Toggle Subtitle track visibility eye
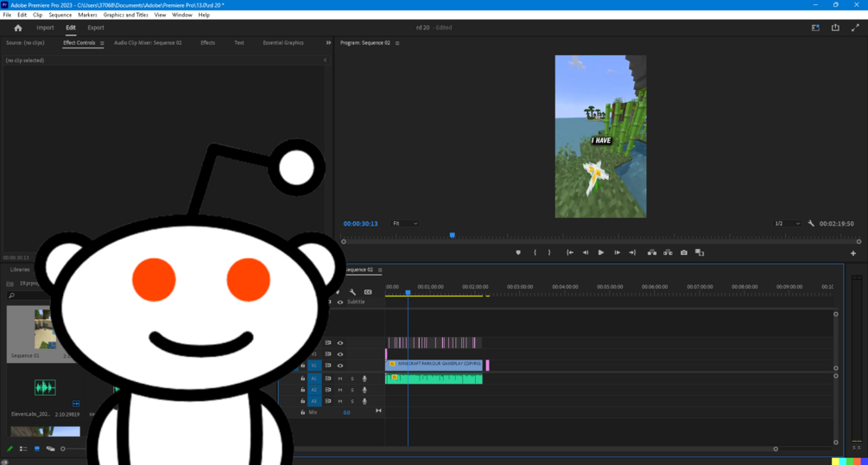The width and height of the screenshot is (868, 465). [x=340, y=302]
